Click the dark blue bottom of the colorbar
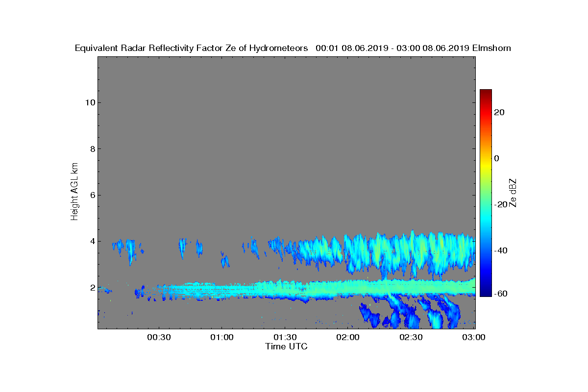 click(x=486, y=293)
